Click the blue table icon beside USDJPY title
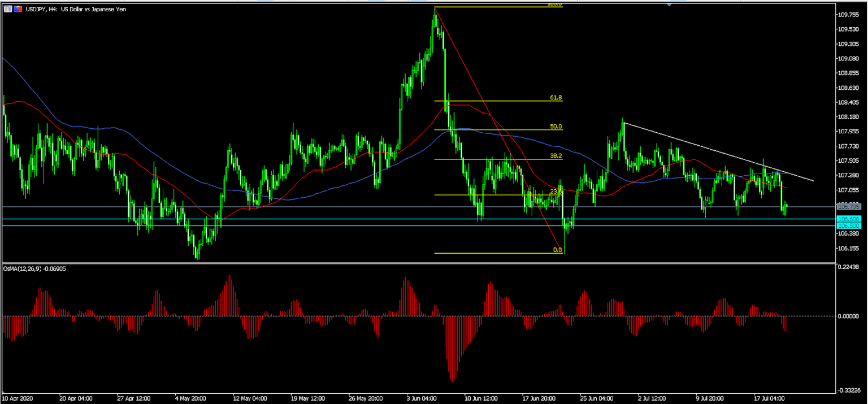The height and width of the screenshot is (404, 868). point(8,8)
